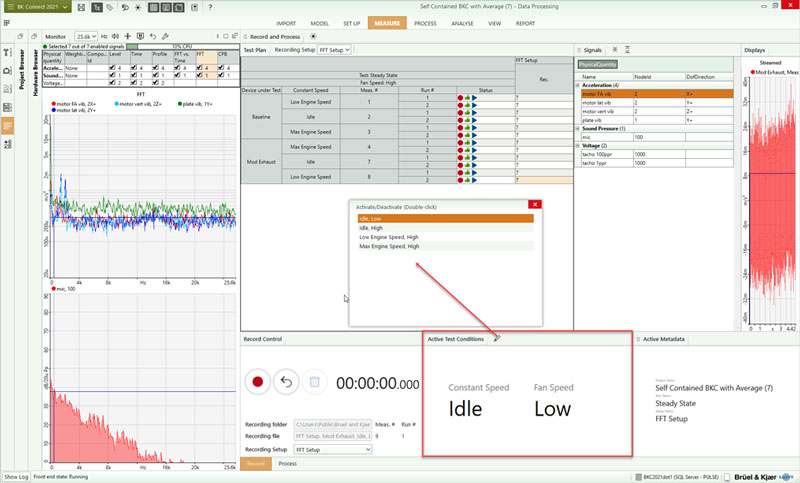Open the Recording Setup dropdown in Record Control

[x=333, y=449]
